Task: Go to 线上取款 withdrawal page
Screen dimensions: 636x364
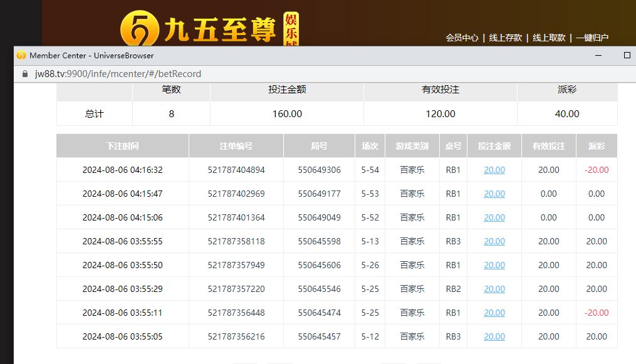Action: [549, 38]
